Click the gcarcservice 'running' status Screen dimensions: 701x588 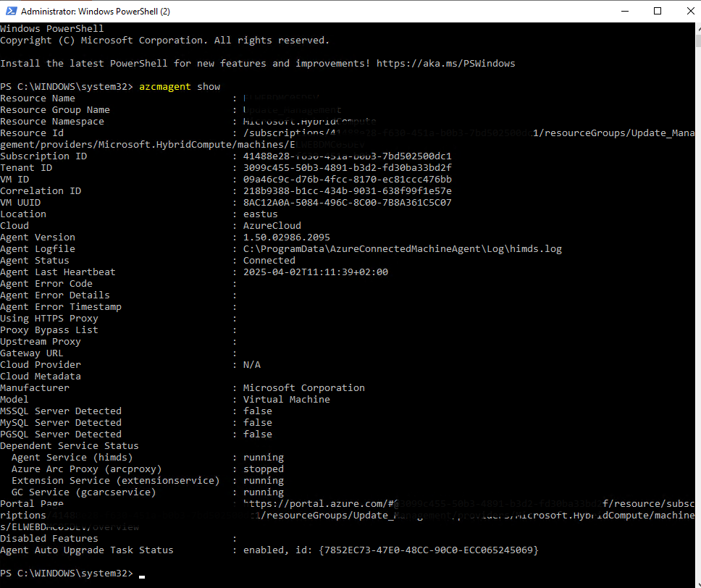(264, 492)
